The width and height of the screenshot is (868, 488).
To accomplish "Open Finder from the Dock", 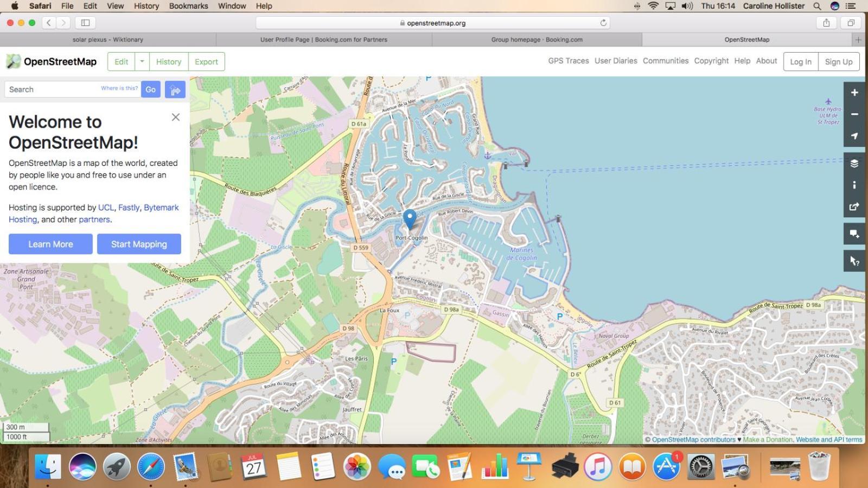I will coord(48,466).
